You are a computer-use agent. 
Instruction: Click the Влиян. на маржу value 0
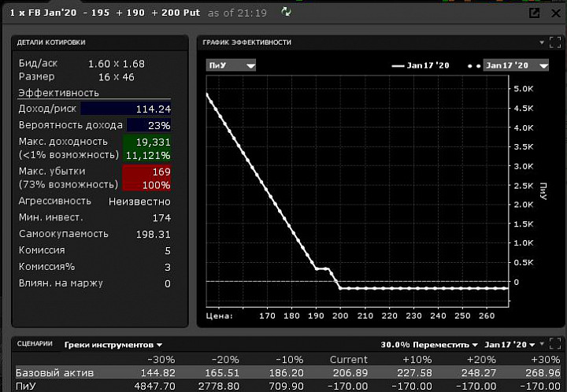pos(168,283)
